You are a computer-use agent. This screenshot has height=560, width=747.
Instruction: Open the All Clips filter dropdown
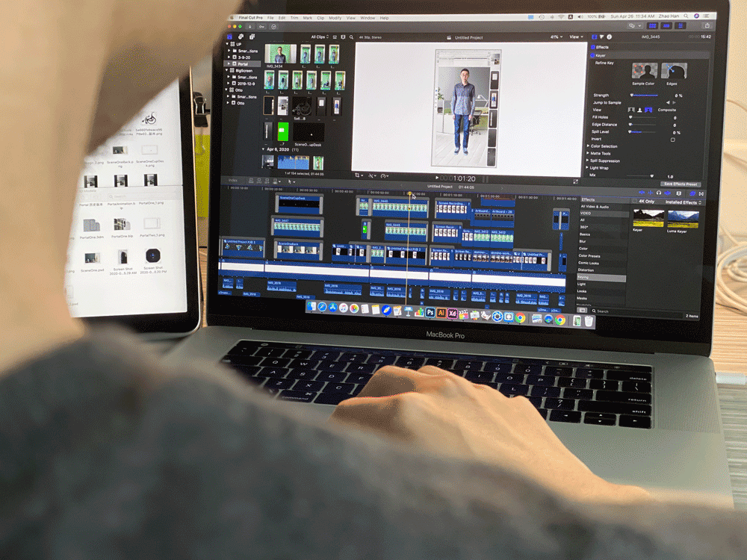click(x=320, y=37)
